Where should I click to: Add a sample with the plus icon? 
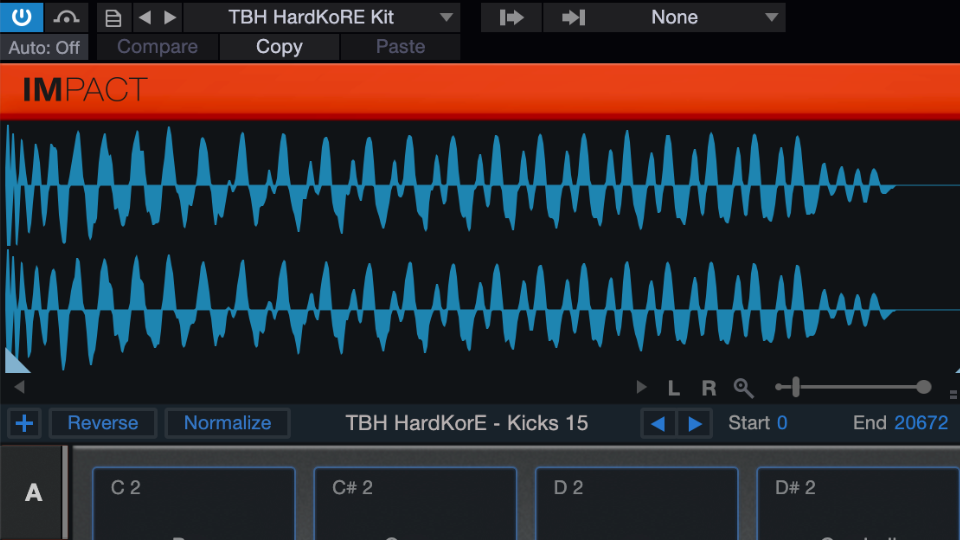24,423
